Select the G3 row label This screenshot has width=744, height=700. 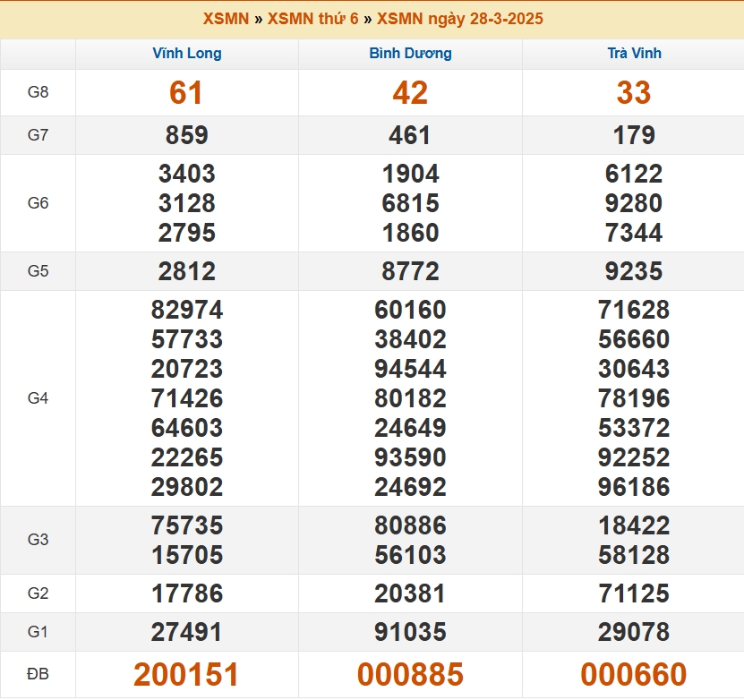pos(38,540)
